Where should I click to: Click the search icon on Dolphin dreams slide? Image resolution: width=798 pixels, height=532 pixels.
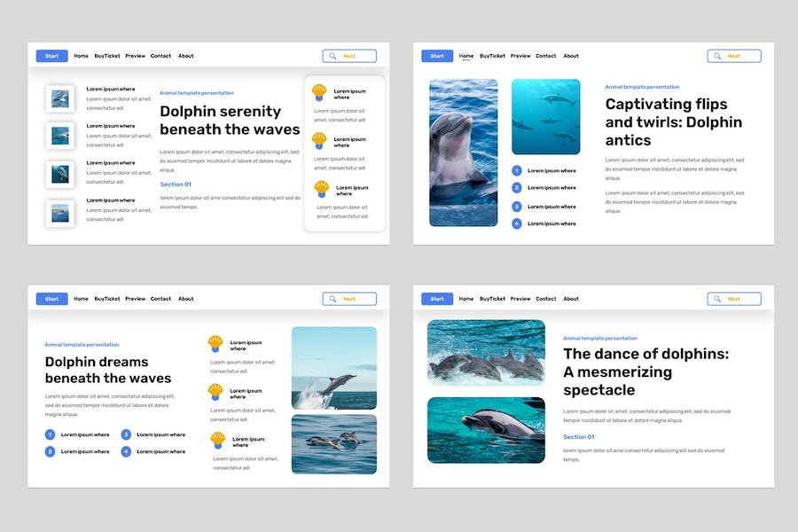[332, 299]
